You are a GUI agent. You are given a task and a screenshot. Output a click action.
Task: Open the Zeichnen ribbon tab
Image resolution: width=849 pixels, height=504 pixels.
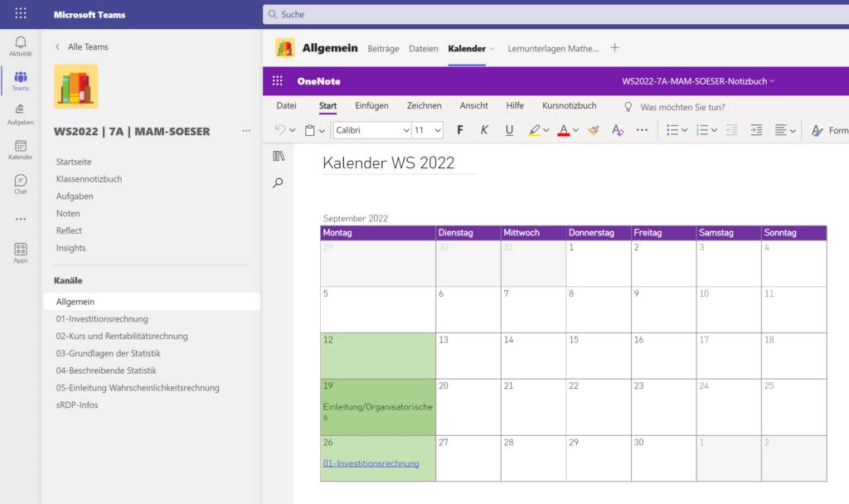(x=424, y=105)
